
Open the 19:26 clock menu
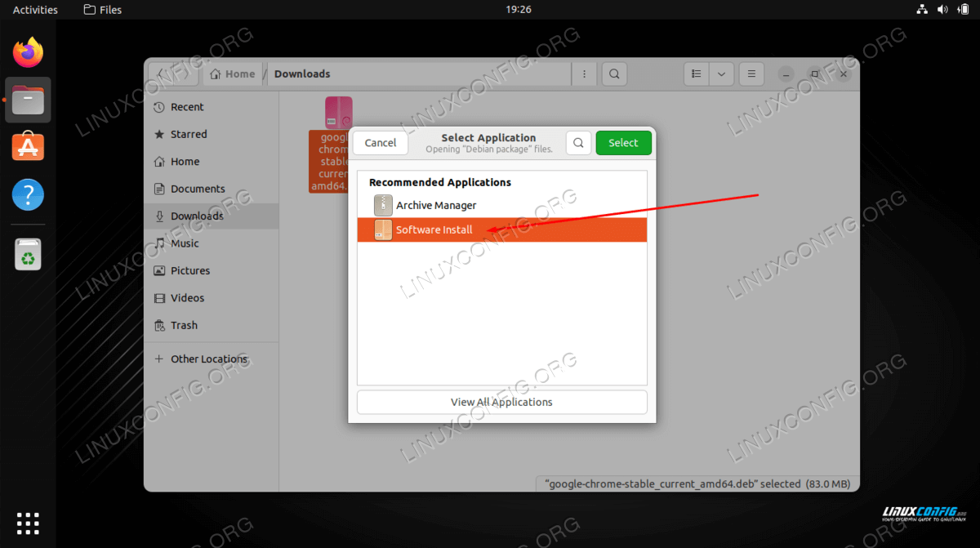click(x=519, y=10)
